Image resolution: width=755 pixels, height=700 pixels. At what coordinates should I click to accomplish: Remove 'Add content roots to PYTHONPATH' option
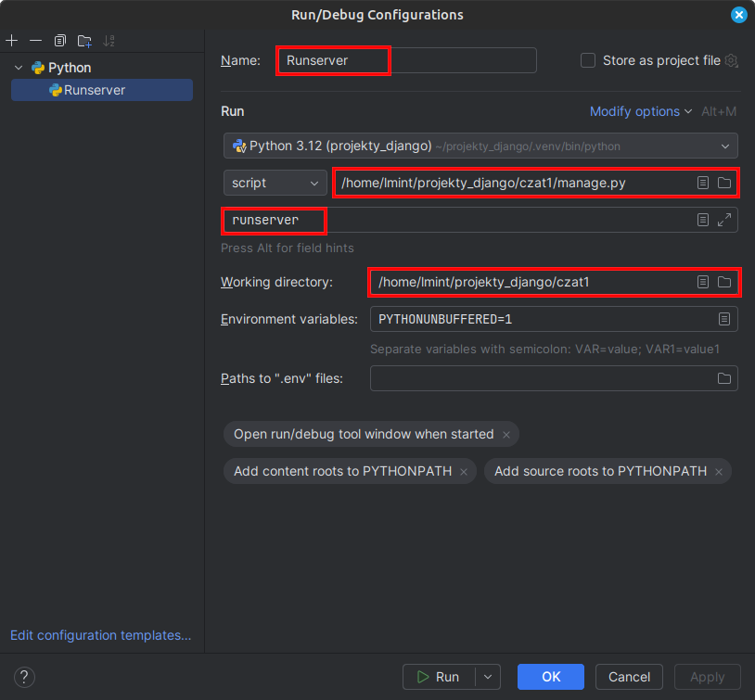click(x=464, y=472)
